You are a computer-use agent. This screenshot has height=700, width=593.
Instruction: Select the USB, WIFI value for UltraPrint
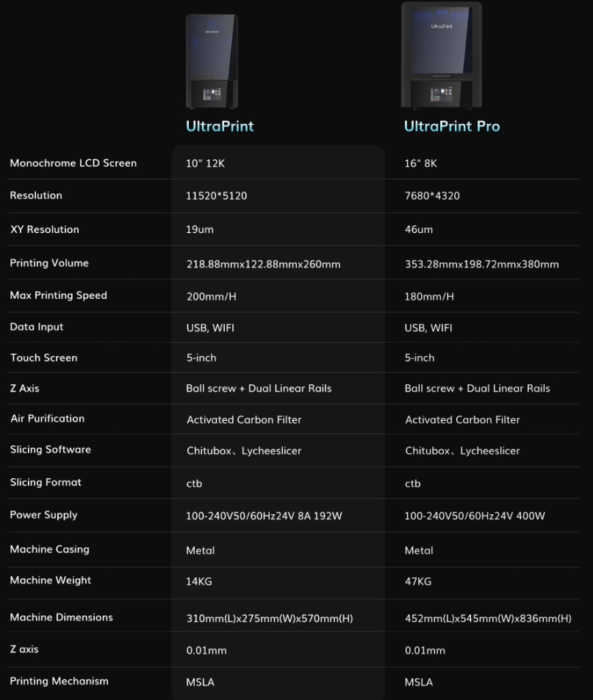(211, 327)
